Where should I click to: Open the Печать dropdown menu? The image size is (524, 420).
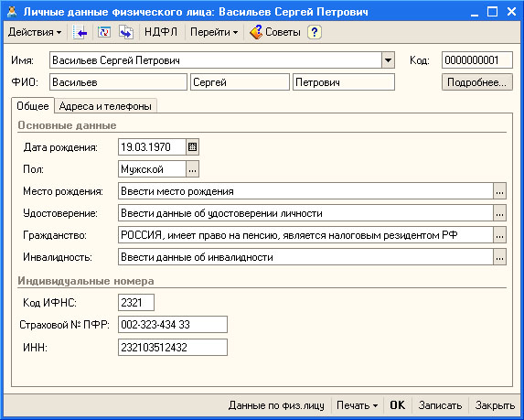point(357,405)
